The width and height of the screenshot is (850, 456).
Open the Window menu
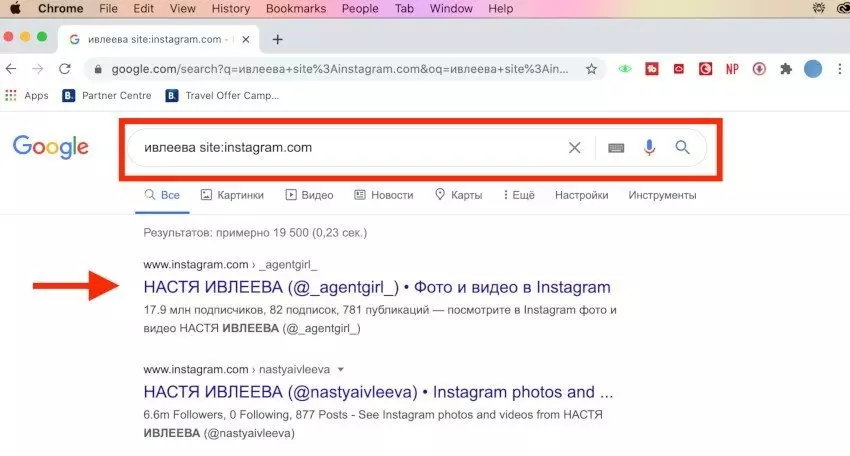tap(451, 9)
